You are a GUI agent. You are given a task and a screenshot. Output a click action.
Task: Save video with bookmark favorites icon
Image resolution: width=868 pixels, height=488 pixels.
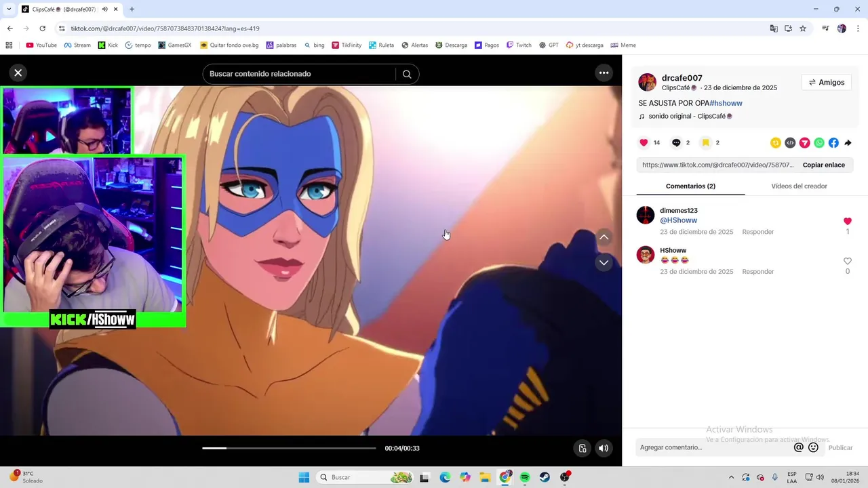click(x=706, y=142)
